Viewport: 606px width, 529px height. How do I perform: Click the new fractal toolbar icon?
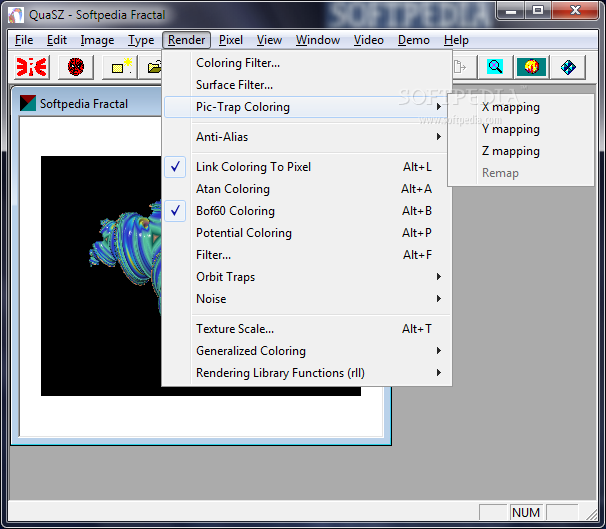(x=120, y=67)
